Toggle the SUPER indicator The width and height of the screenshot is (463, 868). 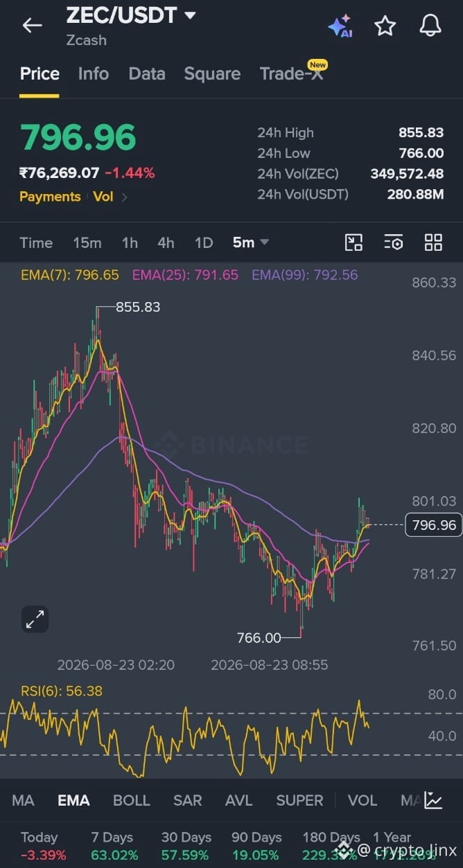[x=299, y=800]
